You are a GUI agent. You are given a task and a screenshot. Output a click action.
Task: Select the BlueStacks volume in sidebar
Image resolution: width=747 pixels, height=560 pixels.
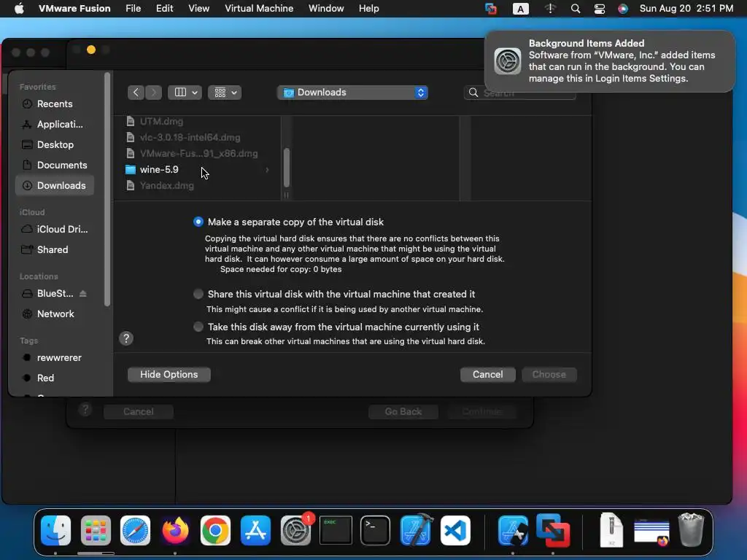(x=47, y=293)
